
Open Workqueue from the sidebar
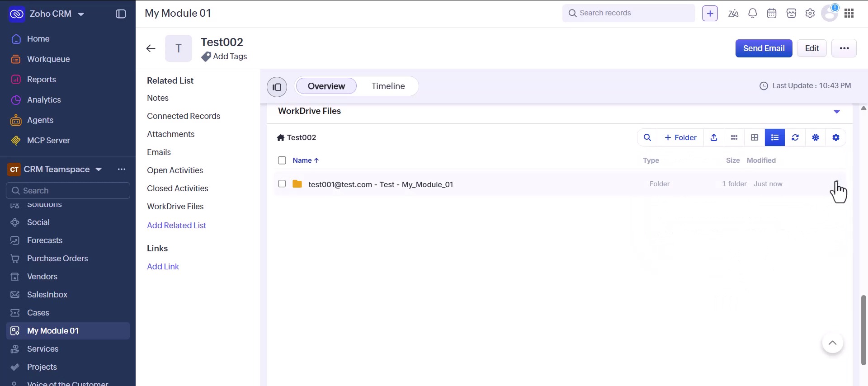(48, 59)
